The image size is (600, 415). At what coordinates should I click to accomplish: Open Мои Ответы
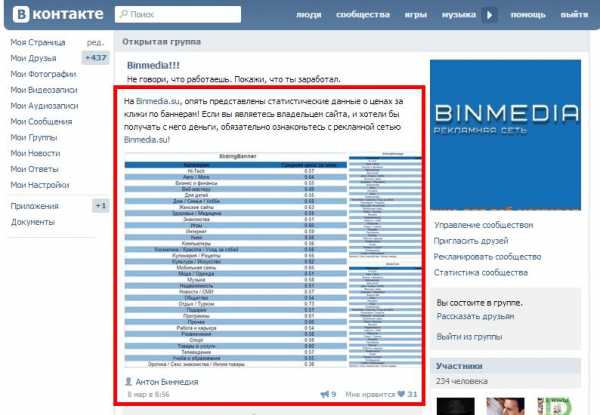[x=34, y=169]
